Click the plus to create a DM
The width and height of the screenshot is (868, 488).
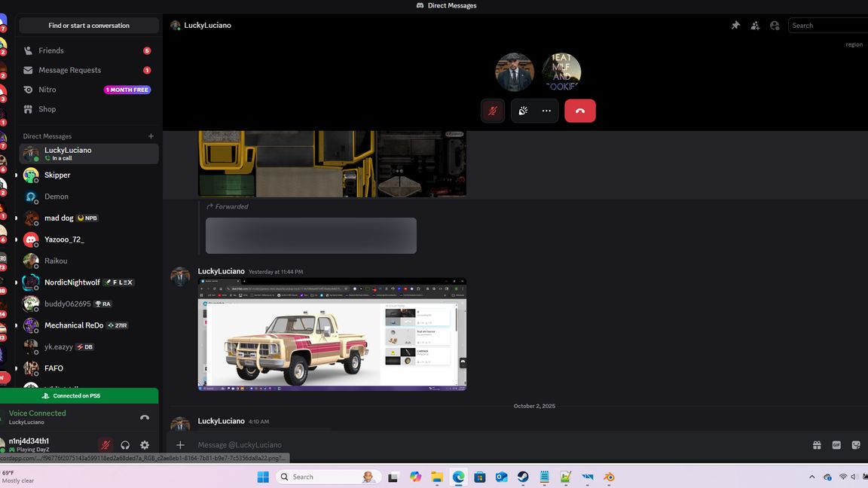[151, 136]
